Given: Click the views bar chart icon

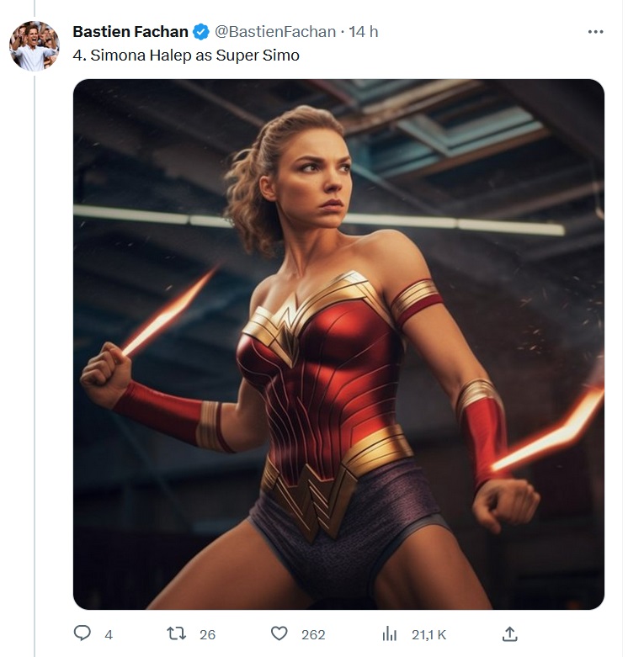Looking at the screenshot, I should 390,633.
